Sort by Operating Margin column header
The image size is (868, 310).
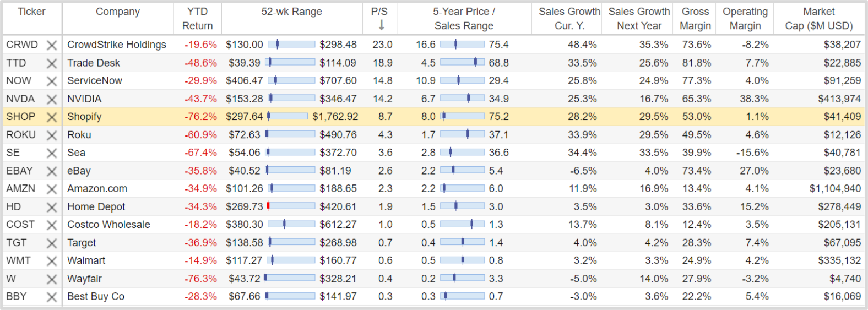[745, 19]
